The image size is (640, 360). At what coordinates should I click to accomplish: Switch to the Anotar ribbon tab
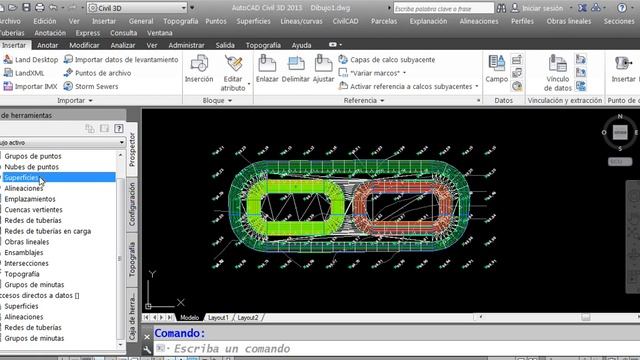point(47,45)
